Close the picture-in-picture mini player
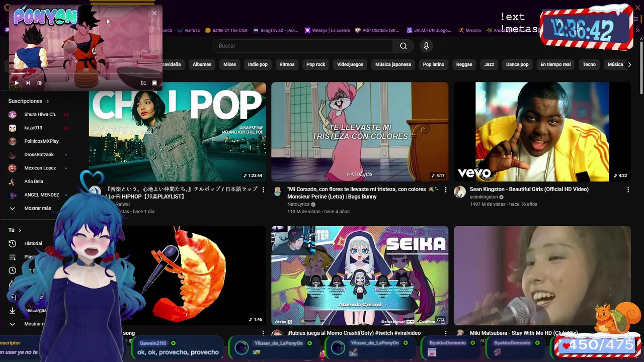The height and width of the screenshot is (362, 644). [154, 13]
